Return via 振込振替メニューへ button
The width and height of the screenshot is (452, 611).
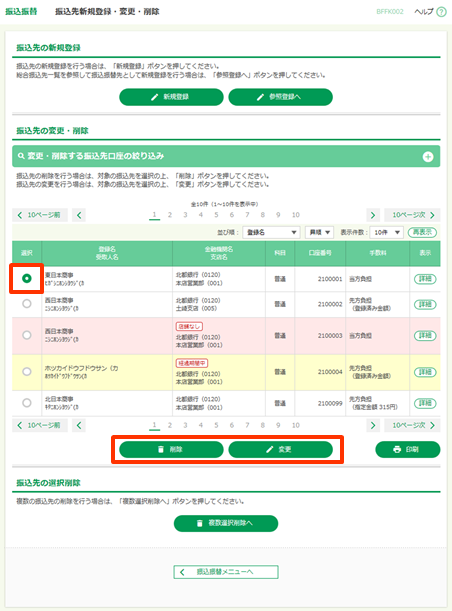click(226, 572)
